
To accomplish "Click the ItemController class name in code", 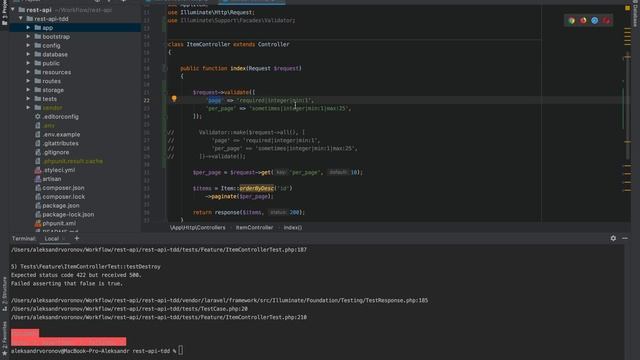I will [208, 44].
